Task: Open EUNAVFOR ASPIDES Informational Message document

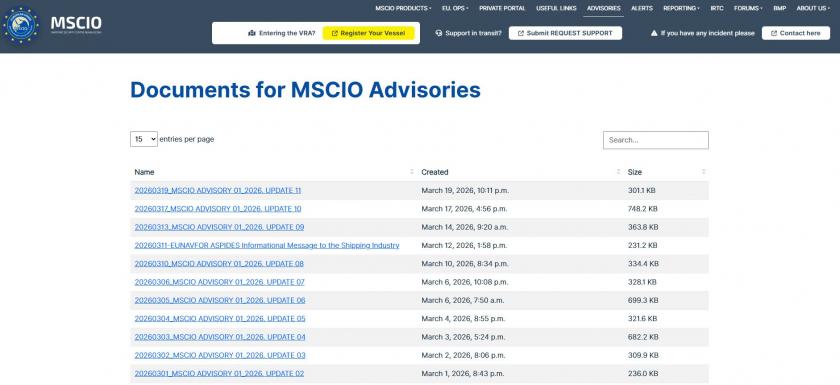Action: pyautogui.click(x=267, y=245)
